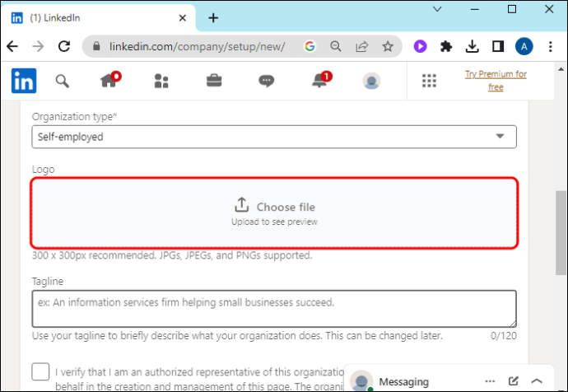This screenshot has height=392, width=568.
Task: Open the Work apps grid icon
Action: [429, 81]
